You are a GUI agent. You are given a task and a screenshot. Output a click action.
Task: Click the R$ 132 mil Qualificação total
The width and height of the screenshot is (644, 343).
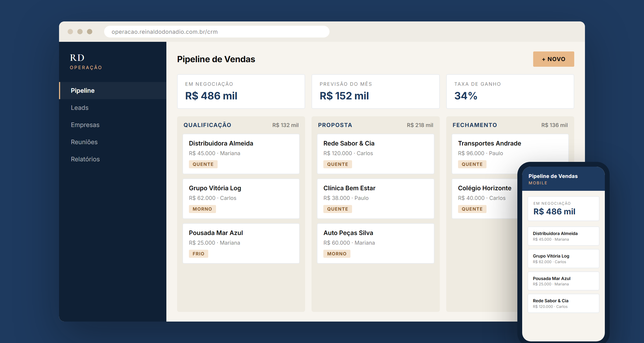click(286, 125)
